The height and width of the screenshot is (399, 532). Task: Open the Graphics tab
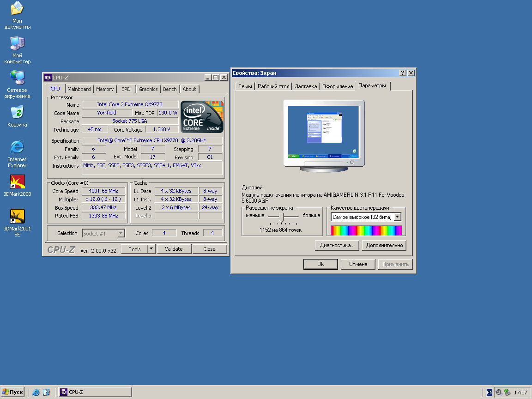pyautogui.click(x=148, y=89)
